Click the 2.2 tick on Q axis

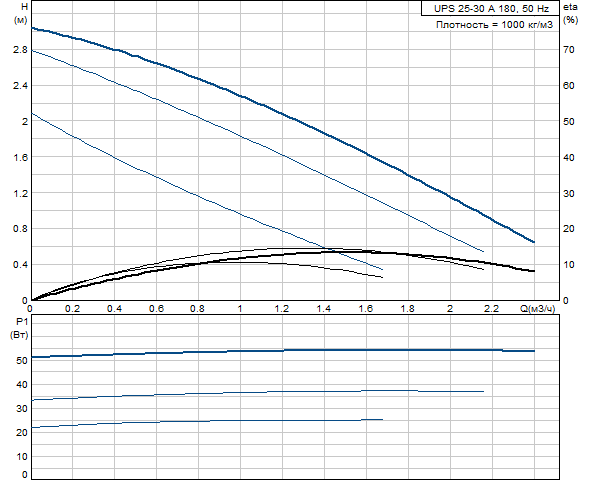coord(492,309)
